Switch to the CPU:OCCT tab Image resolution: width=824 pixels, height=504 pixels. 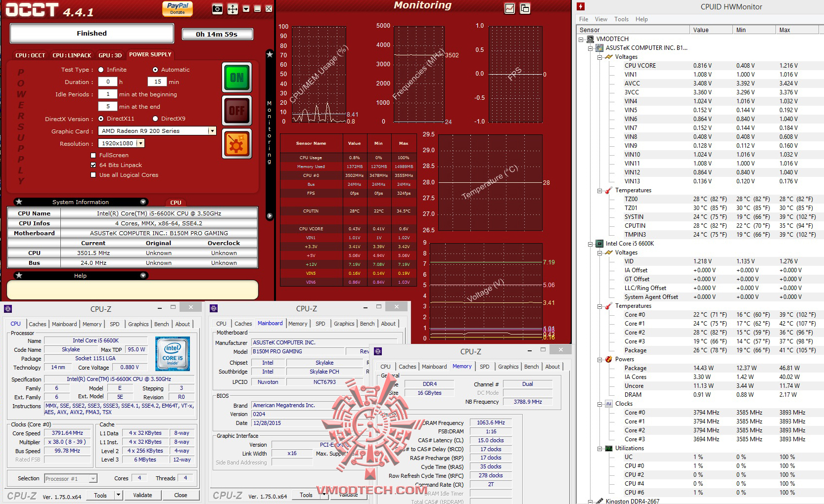click(x=30, y=55)
